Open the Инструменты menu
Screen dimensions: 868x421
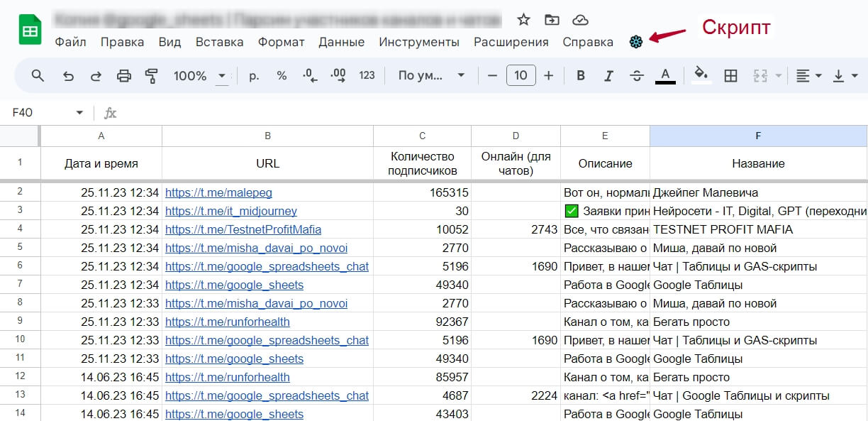coord(419,42)
